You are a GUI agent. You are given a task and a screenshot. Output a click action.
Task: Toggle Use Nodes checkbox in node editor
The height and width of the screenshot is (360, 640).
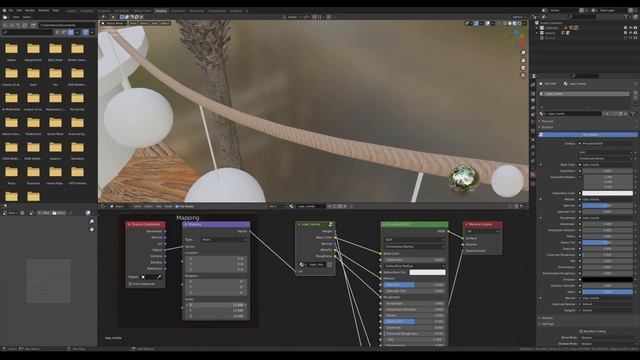pyautogui.click(x=177, y=206)
